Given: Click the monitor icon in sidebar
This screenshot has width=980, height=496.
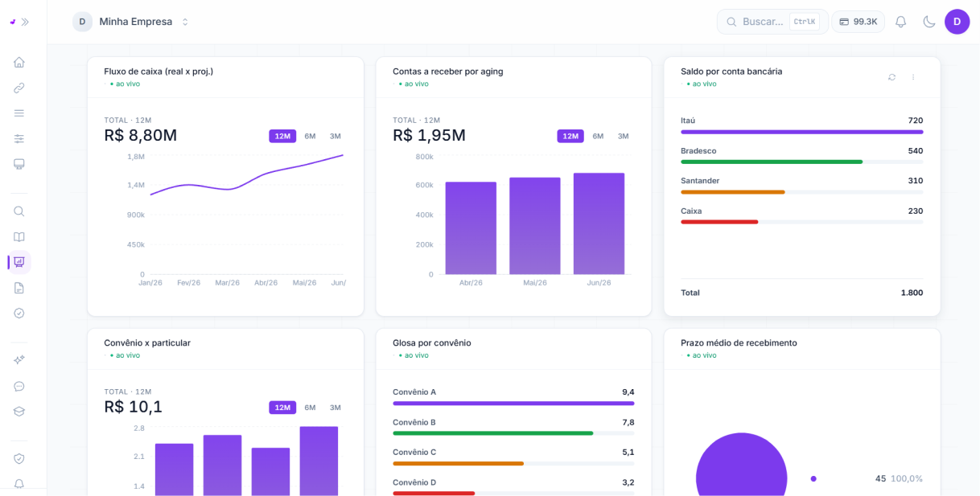Looking at the screenshot, I should (x=19, y=164).
